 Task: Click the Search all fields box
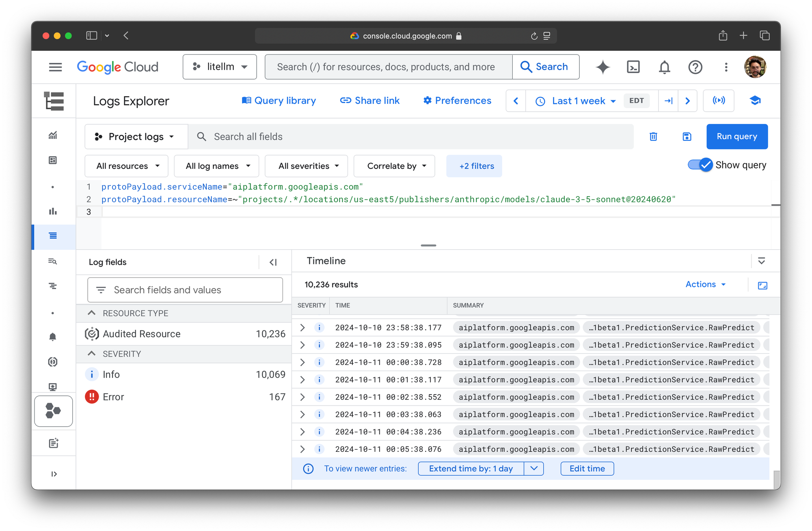(x=410, y=137)
